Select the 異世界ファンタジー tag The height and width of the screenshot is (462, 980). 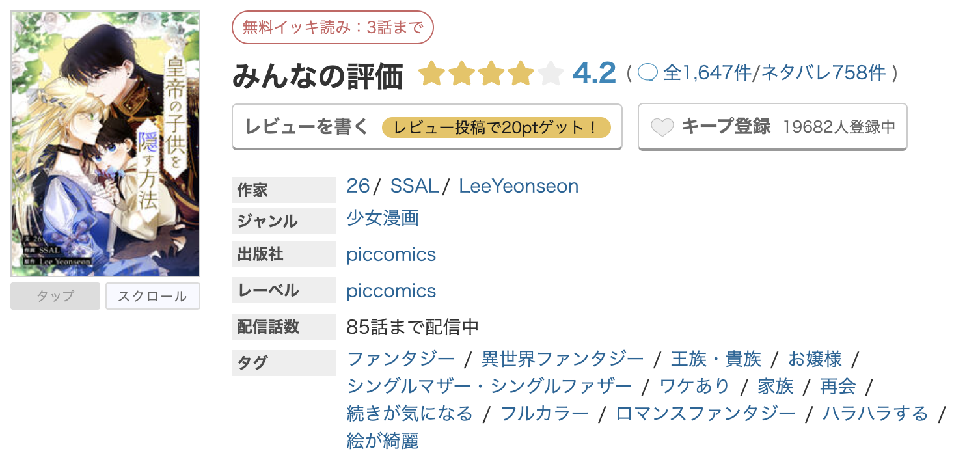point(562,359)
